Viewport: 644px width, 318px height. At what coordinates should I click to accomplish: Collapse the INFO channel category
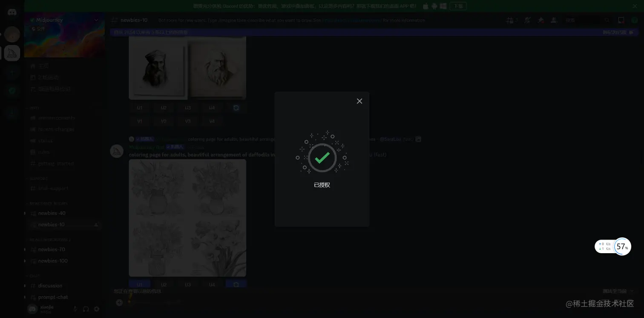[34, 108]
